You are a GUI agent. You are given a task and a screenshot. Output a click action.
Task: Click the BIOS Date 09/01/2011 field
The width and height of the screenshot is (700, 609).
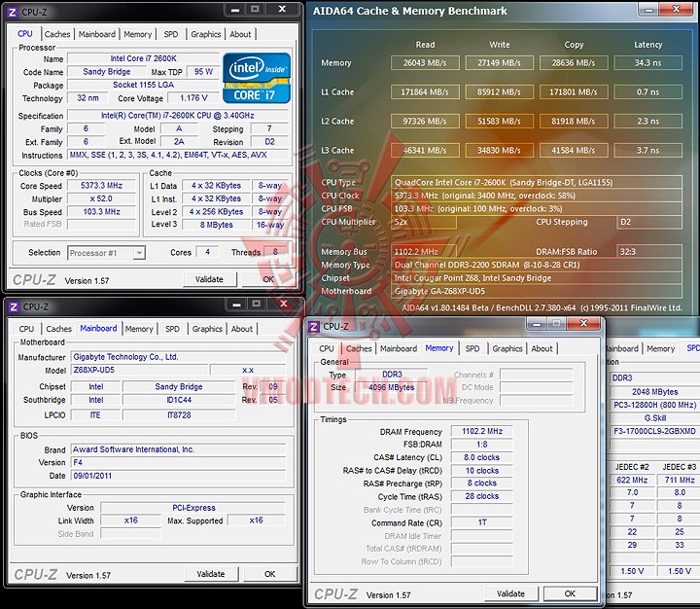click(178, 476)
